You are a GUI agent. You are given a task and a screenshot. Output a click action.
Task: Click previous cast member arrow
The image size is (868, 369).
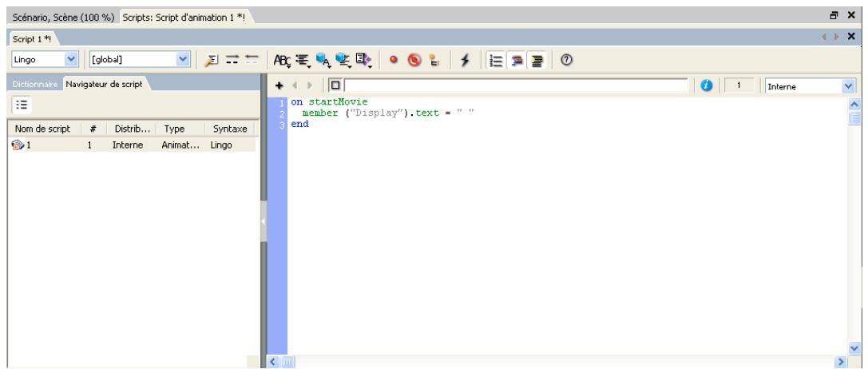(x=295, y=86)
